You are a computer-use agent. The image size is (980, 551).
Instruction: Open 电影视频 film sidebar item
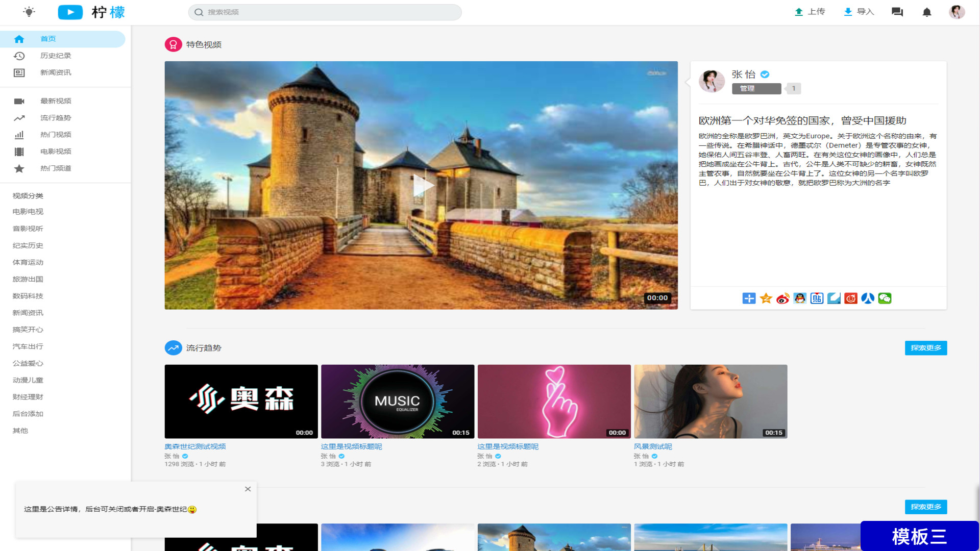pos(56,152)
